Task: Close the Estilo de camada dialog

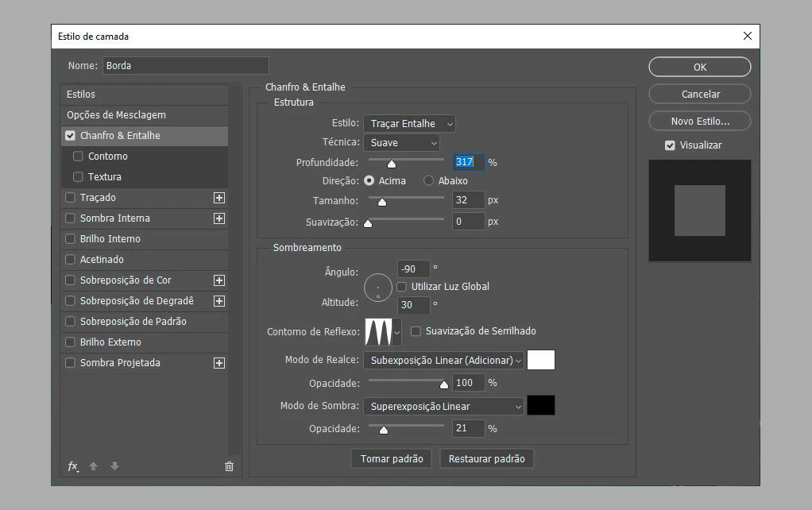Action: [x=748, y=36]
